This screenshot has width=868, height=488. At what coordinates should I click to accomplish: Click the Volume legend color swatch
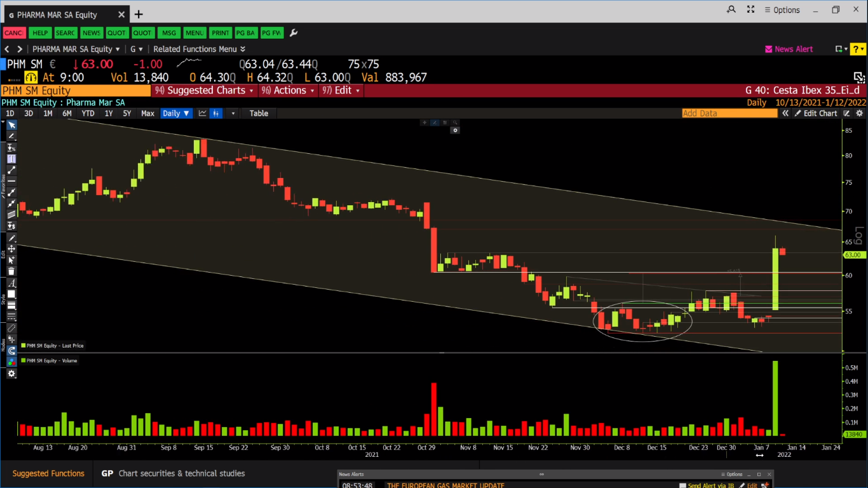[24, 360]
